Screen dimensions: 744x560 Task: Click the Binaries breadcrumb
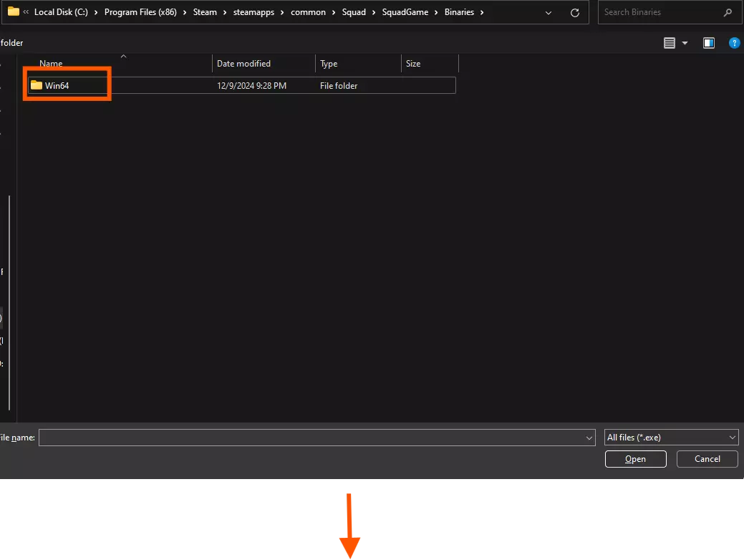pyautogui.click(x=459, y=12)
